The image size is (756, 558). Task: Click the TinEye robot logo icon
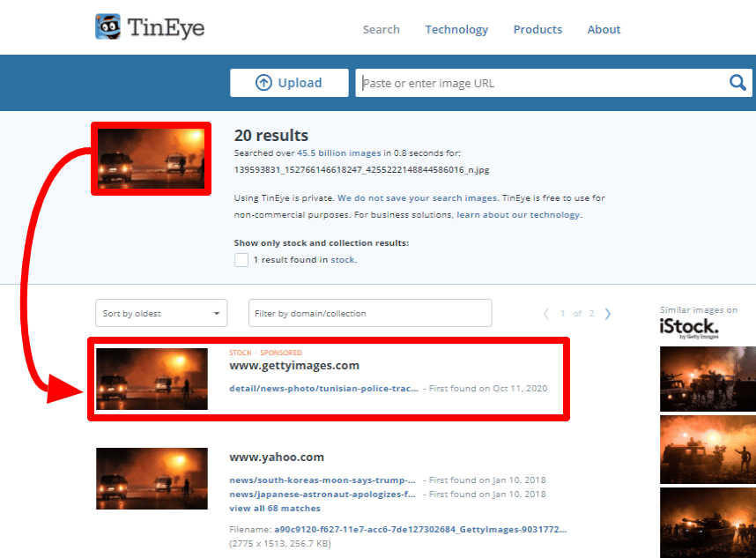pyautogui.click(x=108, y=26)
